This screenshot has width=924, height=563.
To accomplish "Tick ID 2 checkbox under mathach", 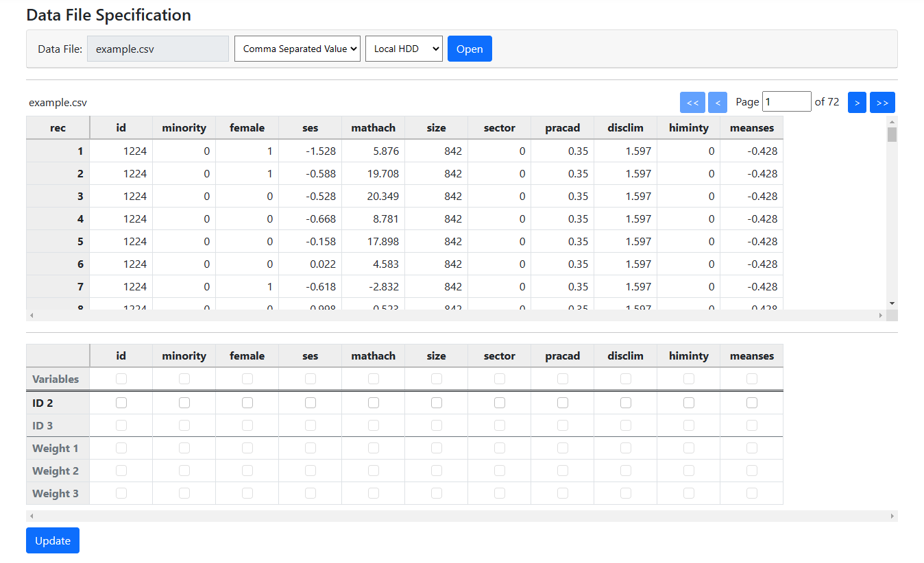I will pyautogui.click(x=374, y=403).
